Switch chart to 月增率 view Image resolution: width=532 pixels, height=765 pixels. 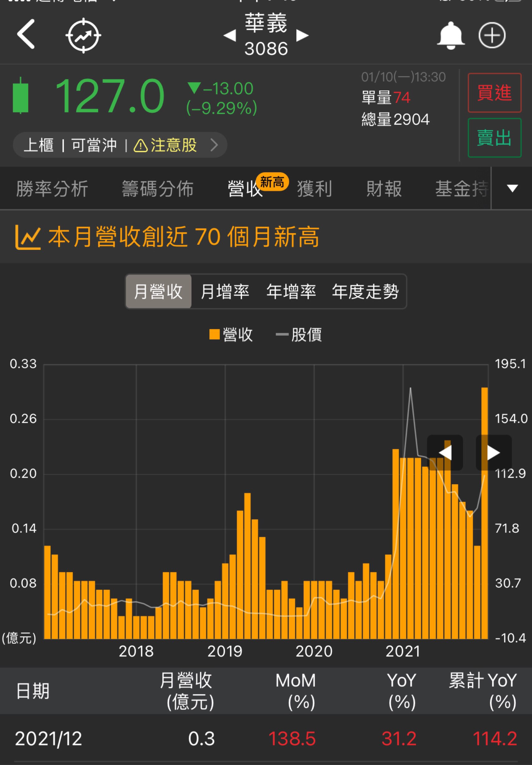click(x=225, y=292)
